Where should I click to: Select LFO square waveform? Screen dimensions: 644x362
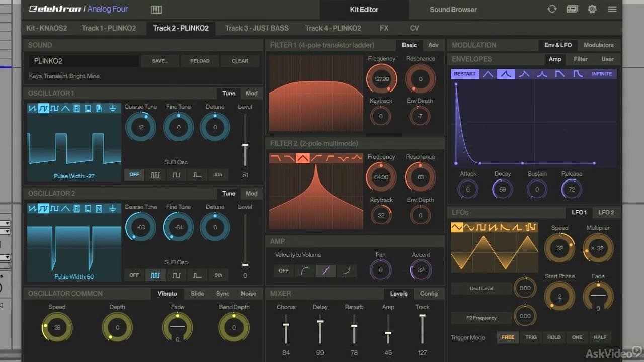click(x=481, y=228)
